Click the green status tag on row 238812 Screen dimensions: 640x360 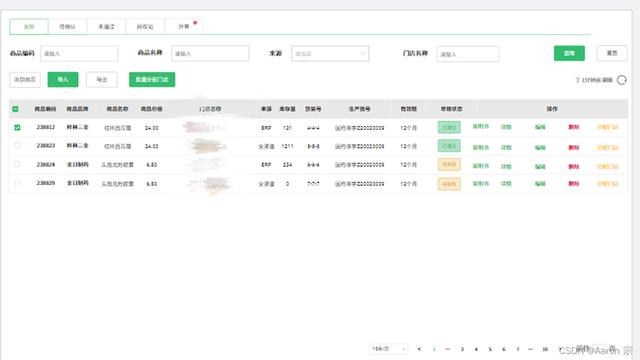point(449,127)
